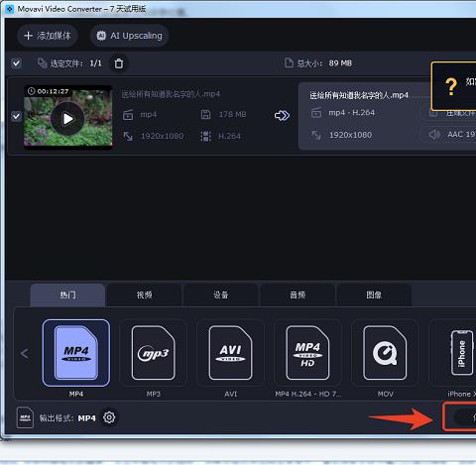This screenshot has height=465, width=476.
Task: Click the output resolution 1920x1080
Action: pyautogui.click(x=350, y=135)
